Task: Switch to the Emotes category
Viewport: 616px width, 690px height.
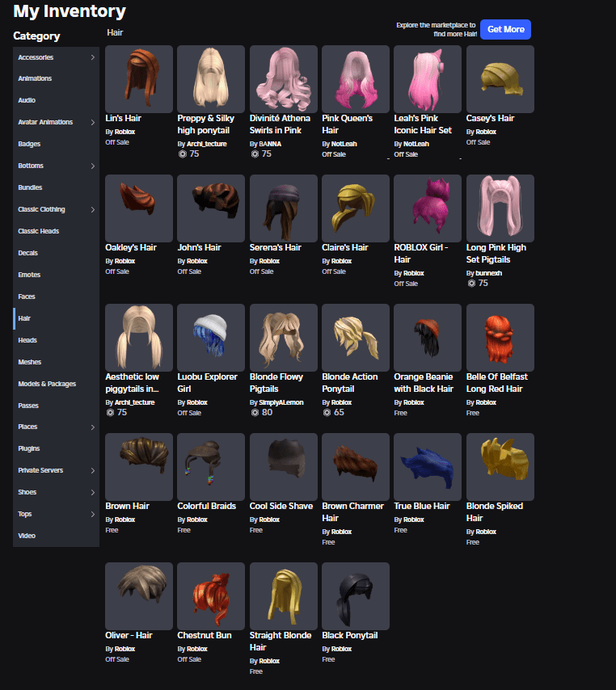Action: point(28,275)
